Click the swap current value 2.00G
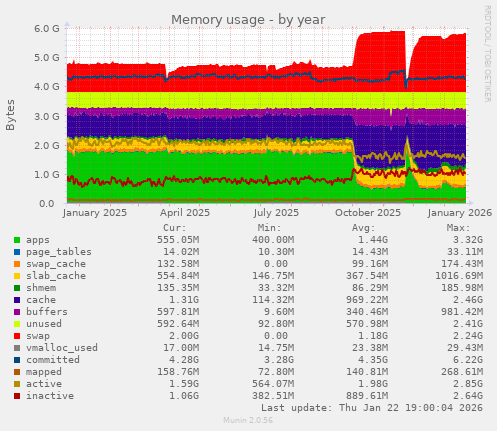 coord(184,336)
